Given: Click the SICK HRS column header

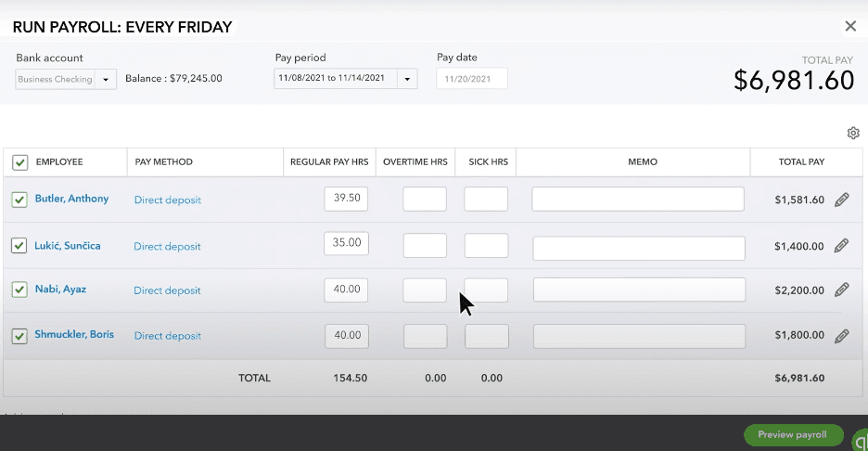Looking at the screenshot, I should click(x=488, y=161).
